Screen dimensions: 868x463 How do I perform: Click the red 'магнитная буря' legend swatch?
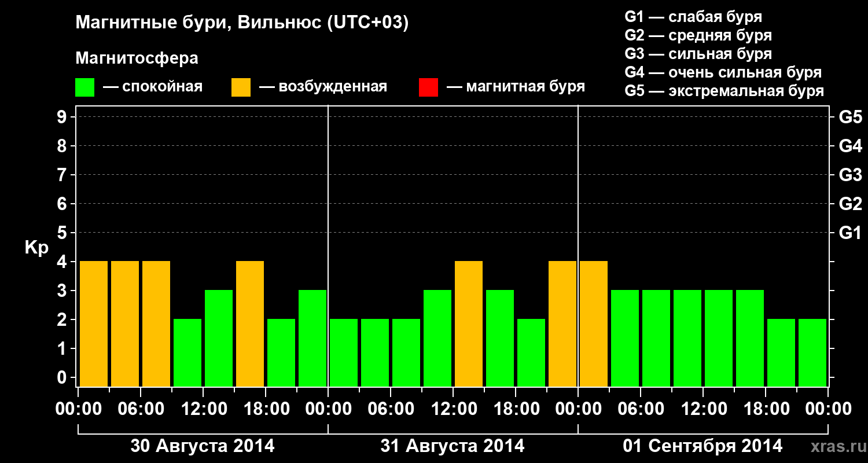click(x=428, y=87)
